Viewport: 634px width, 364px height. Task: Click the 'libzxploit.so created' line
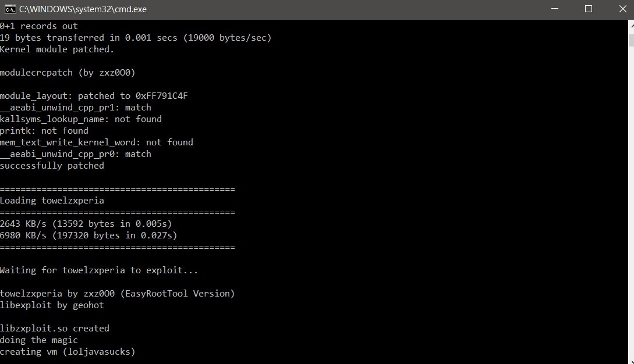(55, 329)
